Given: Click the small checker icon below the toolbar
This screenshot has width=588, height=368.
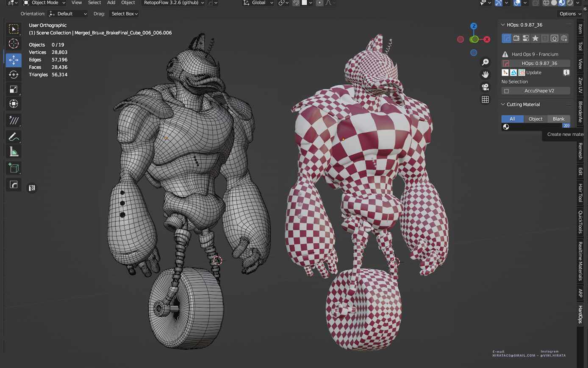Looking at the screenshot, I should [x=32, y=188].
